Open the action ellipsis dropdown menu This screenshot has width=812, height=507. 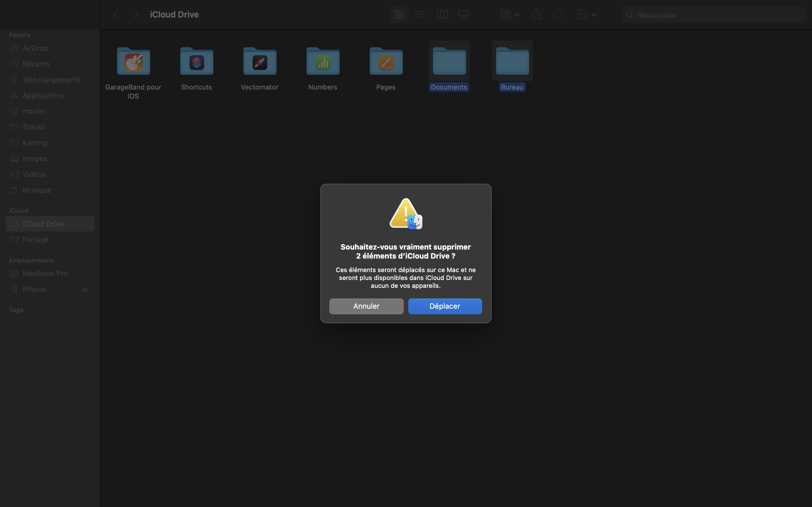[586, 14]
